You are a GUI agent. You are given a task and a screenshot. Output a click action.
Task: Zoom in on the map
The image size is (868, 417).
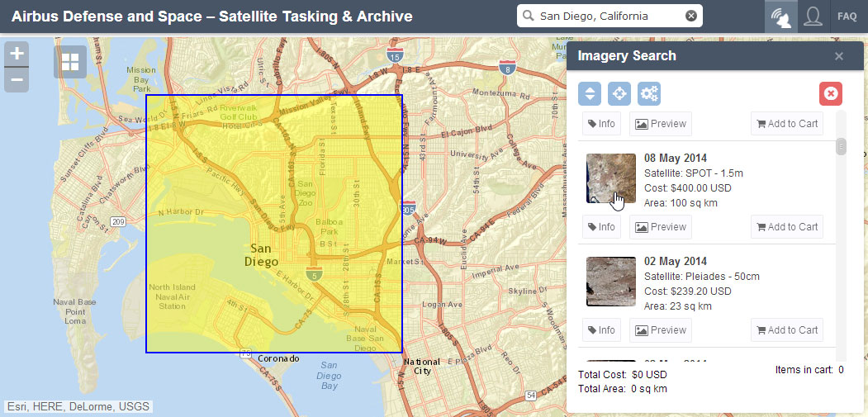17,54
